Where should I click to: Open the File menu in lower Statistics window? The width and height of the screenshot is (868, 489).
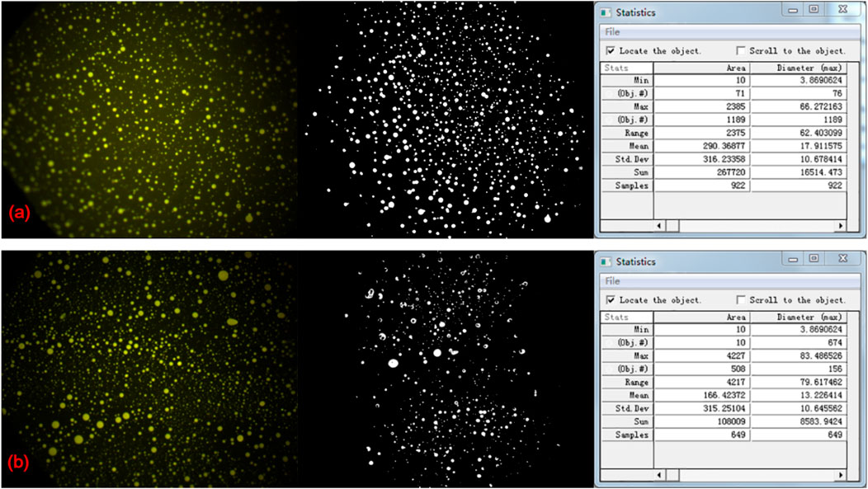click(612, 281)
